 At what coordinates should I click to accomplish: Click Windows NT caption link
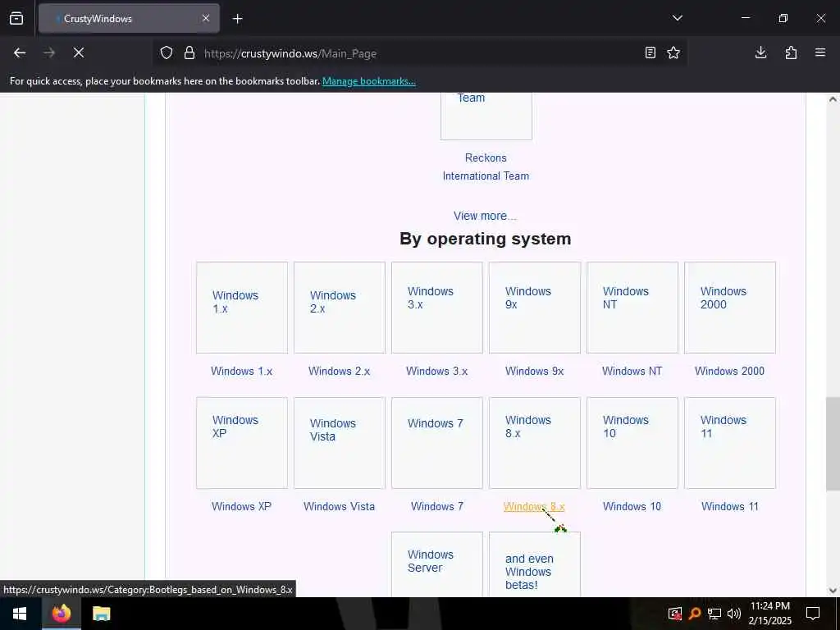[632, 372]
